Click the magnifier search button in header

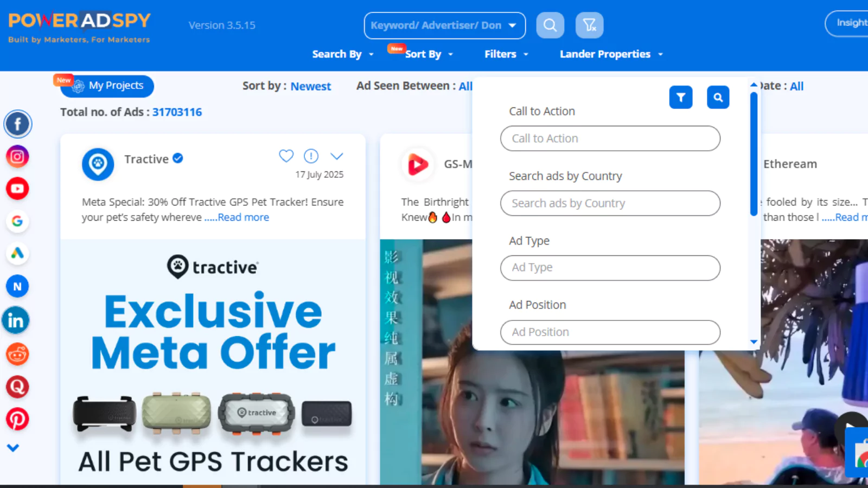coord(550,25)
